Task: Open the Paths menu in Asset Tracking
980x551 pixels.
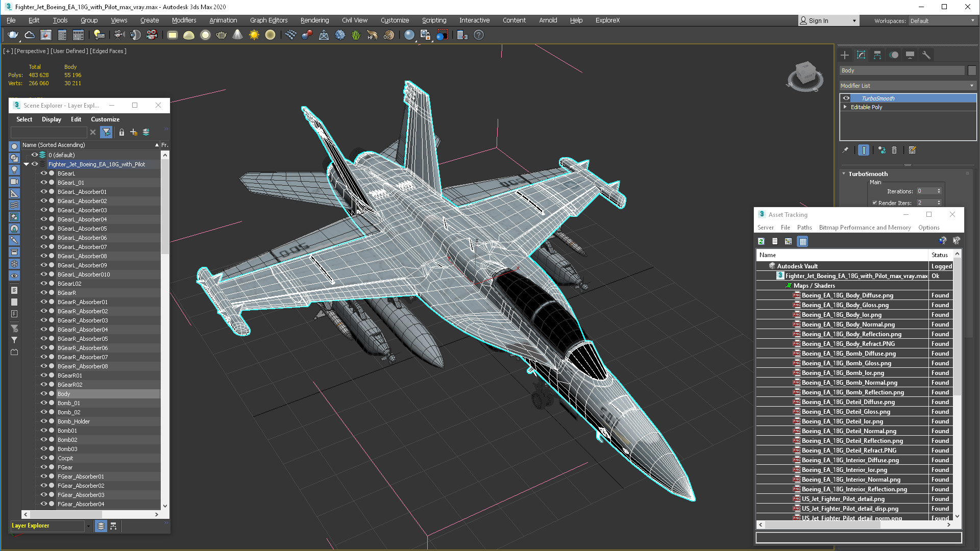Action: tap(804, 228)
